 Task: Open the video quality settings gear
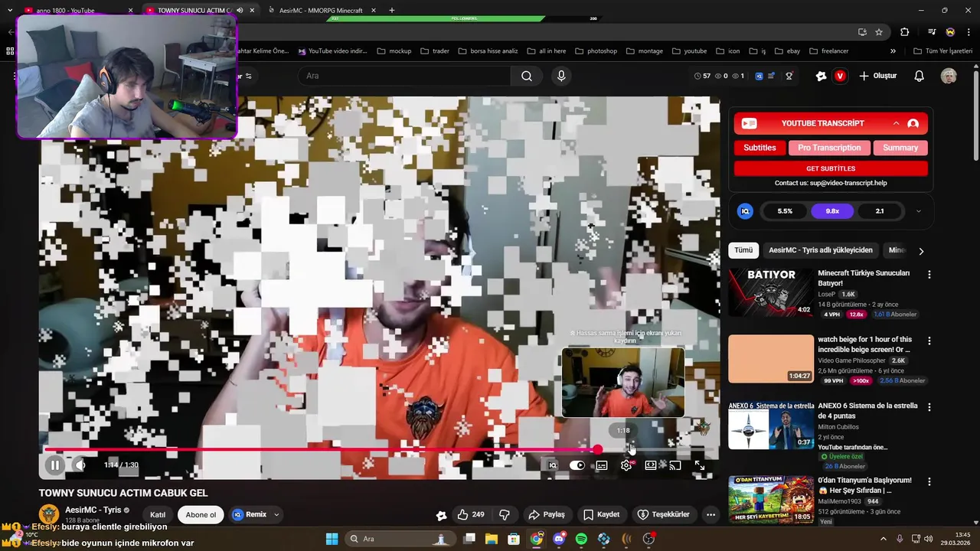tap(626, 465)
